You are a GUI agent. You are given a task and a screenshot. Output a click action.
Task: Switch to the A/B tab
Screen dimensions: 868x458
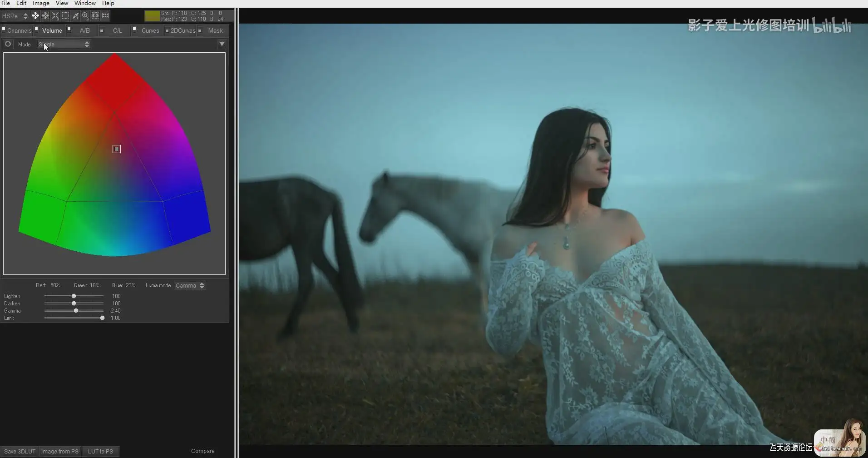pyautogui.click(x=85, y=30)
